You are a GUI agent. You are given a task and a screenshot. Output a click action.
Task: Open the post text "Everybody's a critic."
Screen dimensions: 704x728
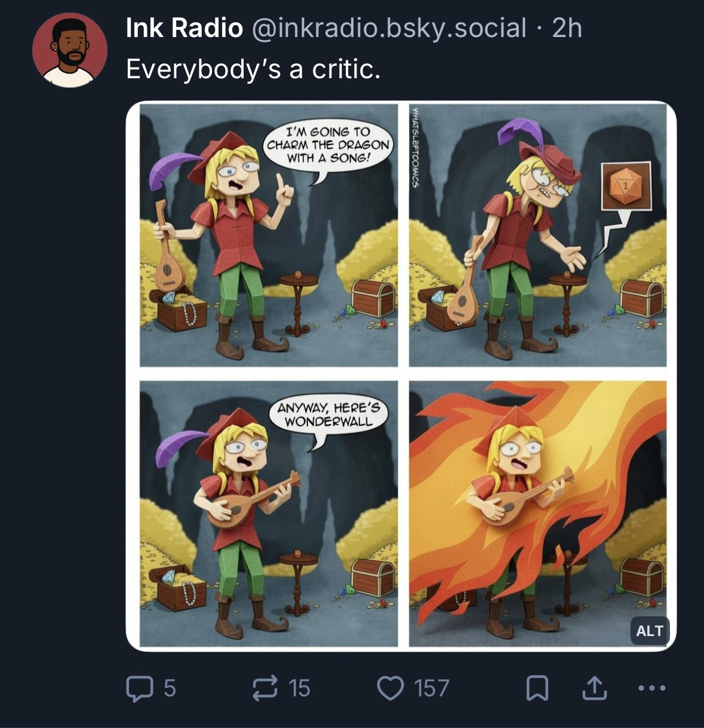[x=253, y=70]
